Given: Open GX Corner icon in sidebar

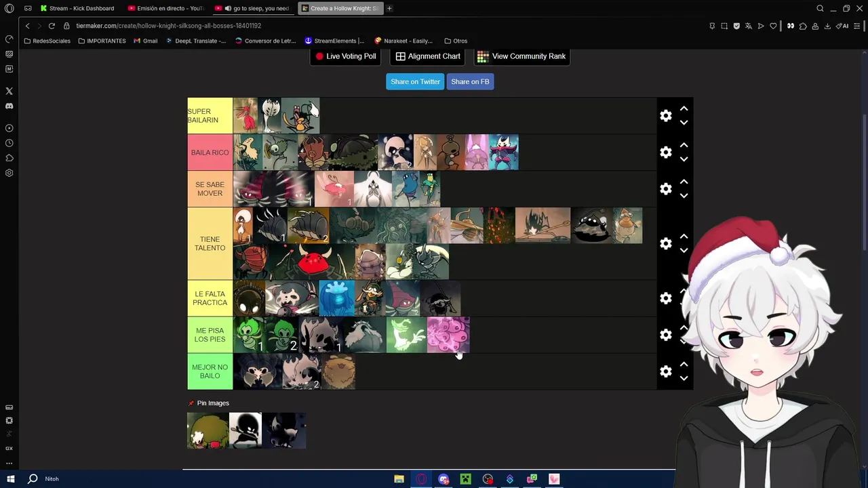Looking at the screenshot, I should pos(9,449).
